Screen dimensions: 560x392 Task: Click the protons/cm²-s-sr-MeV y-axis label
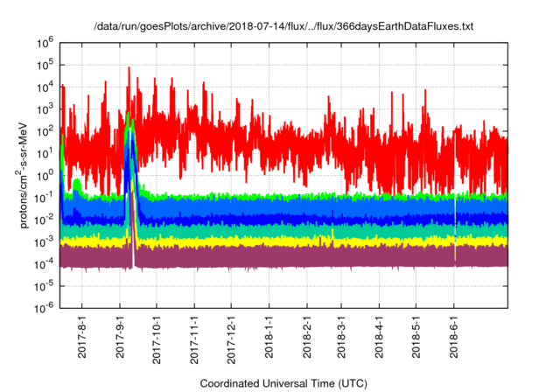click(x=26, y=175)
